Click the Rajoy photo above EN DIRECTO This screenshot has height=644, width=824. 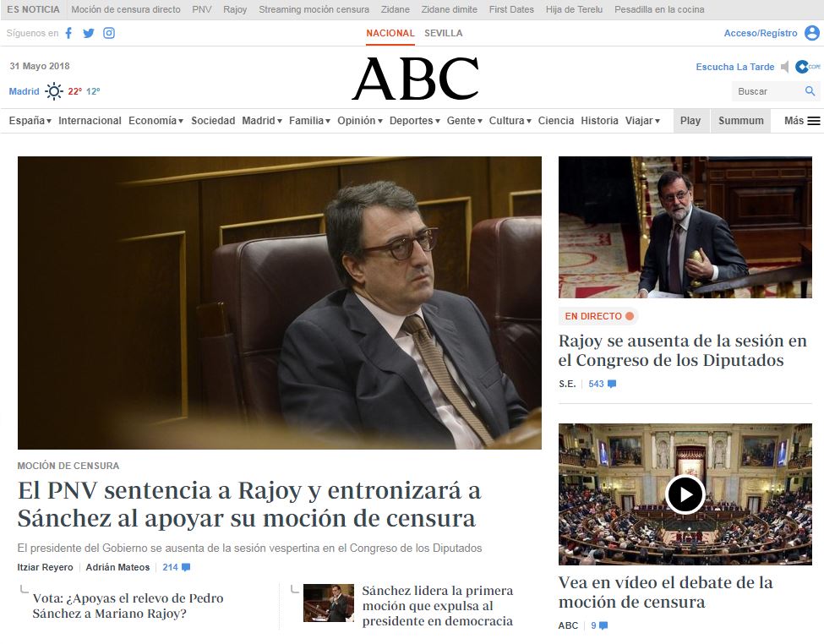pyautogui.click(x=685, y=227)
